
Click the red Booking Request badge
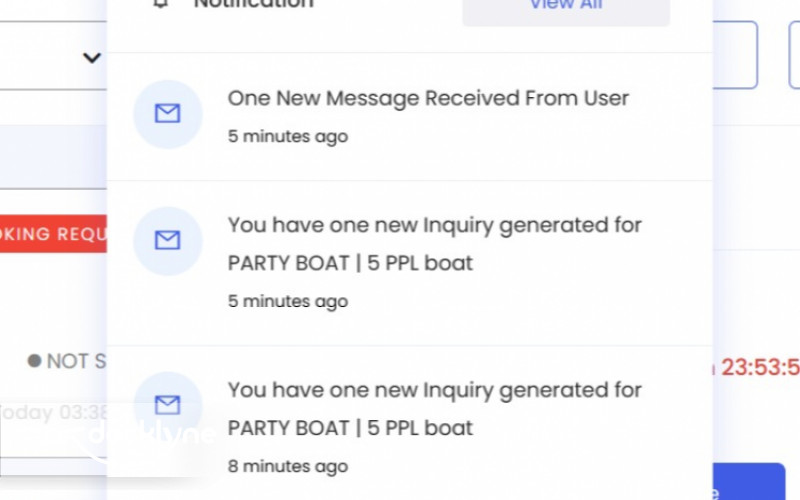coord(53,234)
